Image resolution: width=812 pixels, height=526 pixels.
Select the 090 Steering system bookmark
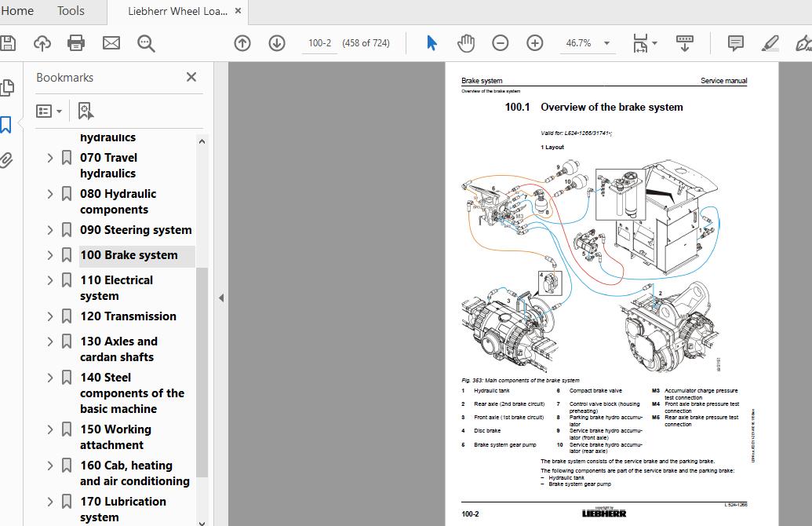tap(136, 229)
